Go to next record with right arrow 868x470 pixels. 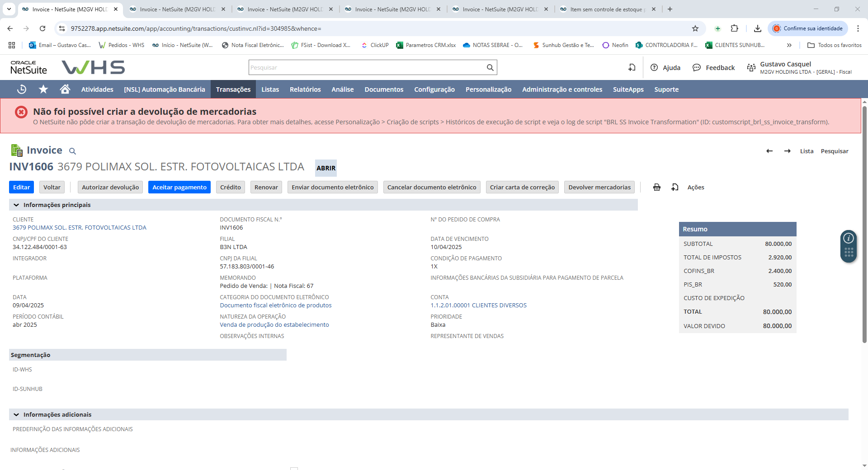788,151
